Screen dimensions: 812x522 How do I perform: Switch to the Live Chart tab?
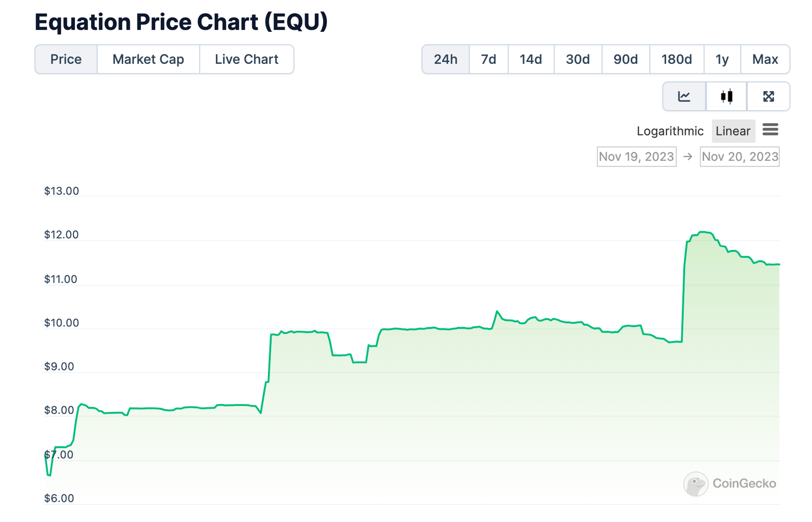[246, 59]
